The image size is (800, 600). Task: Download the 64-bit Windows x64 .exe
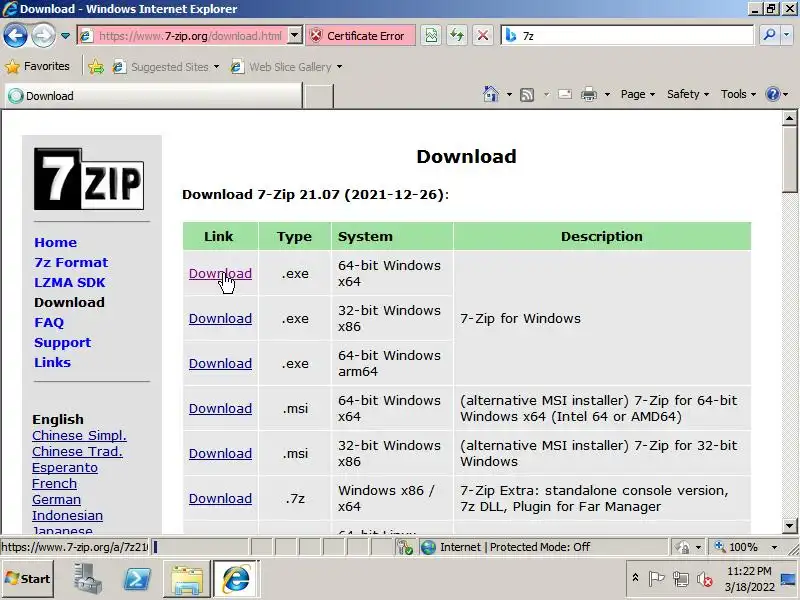coord(220,273)
